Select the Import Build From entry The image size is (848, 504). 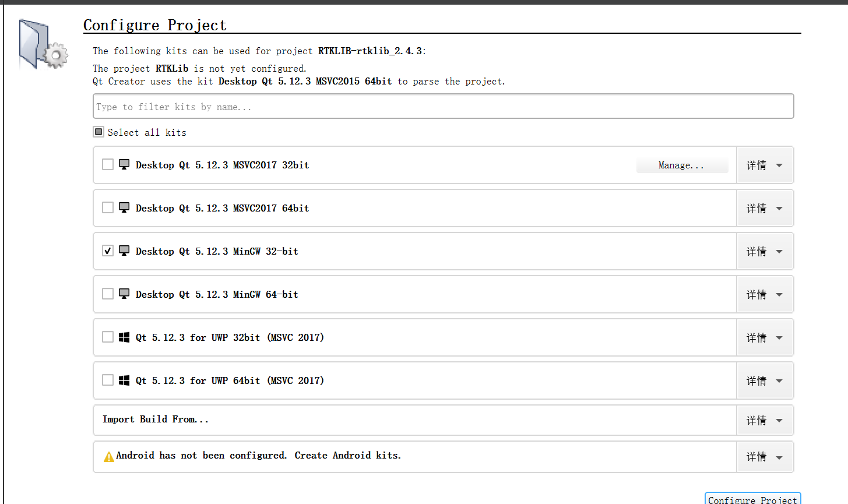click(x=350, y=420)
